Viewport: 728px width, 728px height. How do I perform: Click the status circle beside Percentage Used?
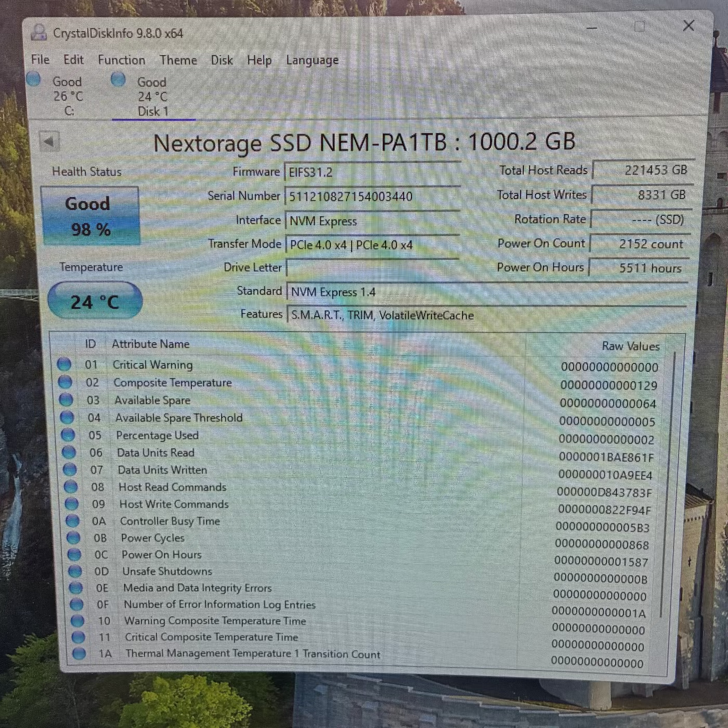point(69,434)
